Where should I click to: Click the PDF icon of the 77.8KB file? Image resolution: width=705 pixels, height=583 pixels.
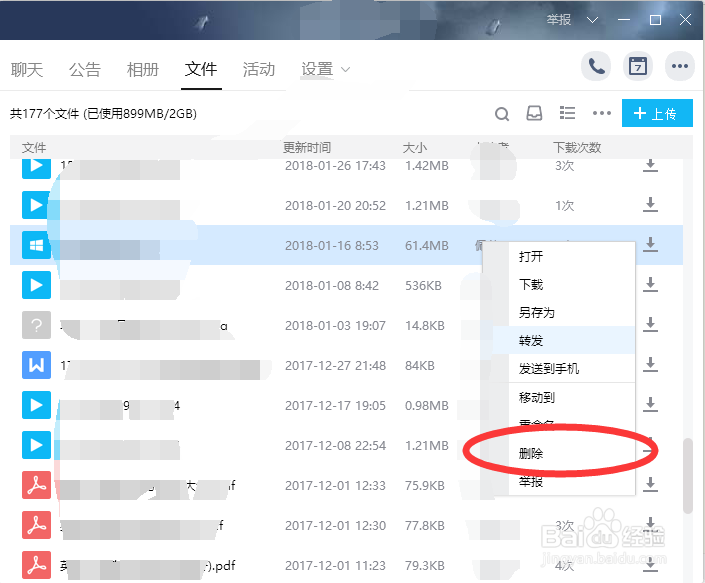click(x=36, y=525)
